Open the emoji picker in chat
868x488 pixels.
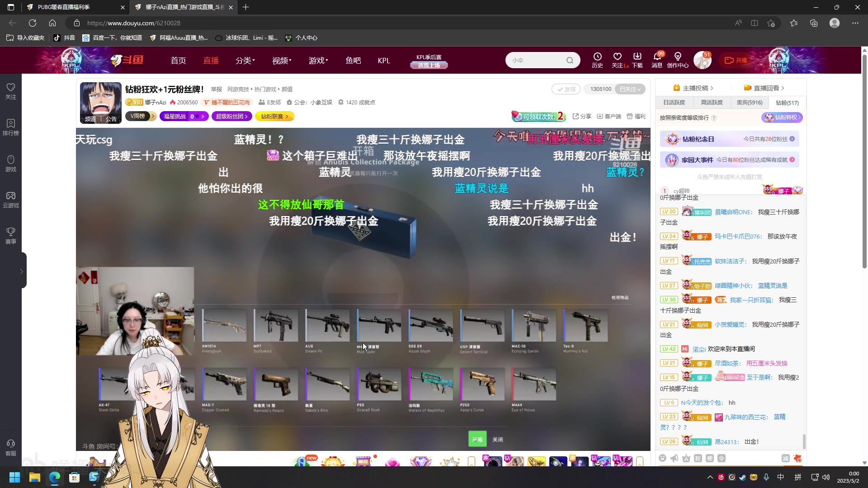pos(663,458)
